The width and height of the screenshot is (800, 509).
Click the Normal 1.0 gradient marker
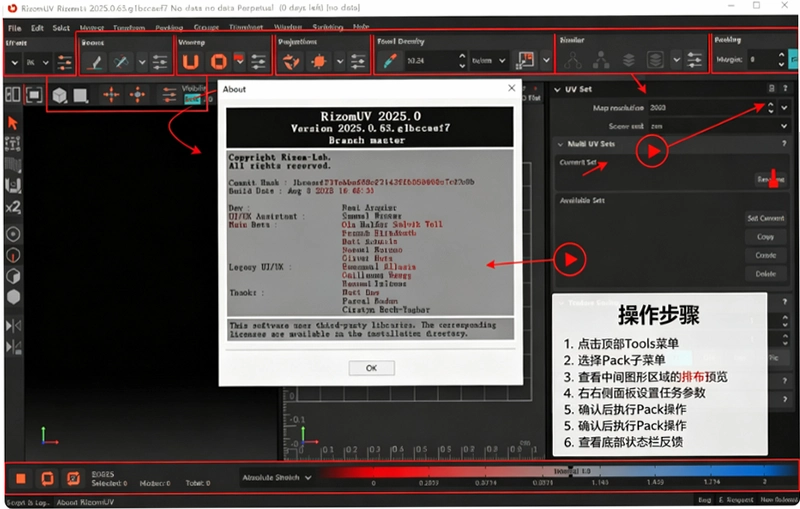pyautogui.click(x=571, y=471)
